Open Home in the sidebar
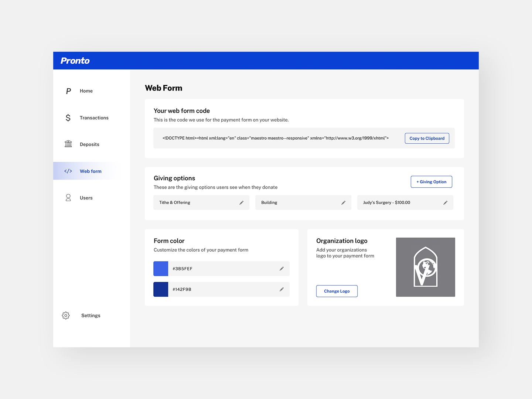 tap(86, 91)
